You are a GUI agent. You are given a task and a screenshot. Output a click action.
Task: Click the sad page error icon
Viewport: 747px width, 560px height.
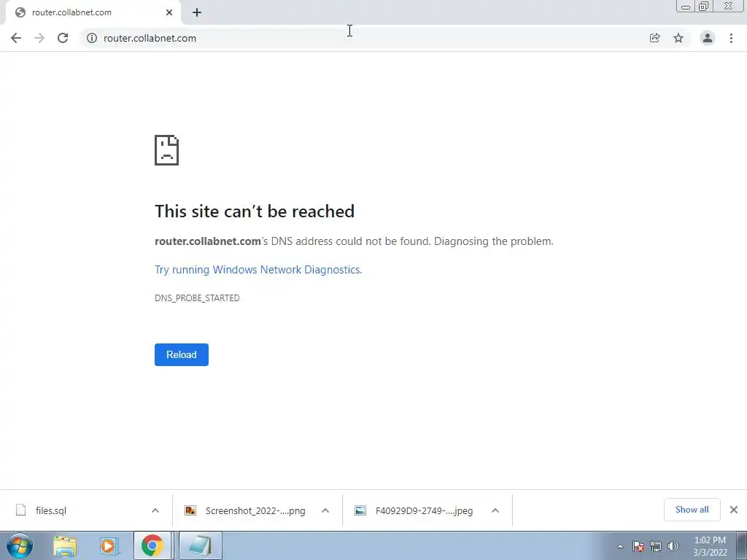click(167, 150)
